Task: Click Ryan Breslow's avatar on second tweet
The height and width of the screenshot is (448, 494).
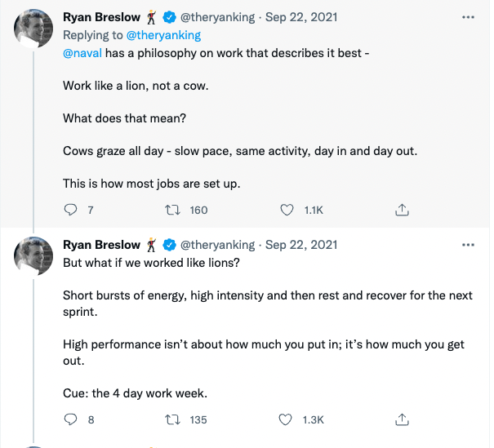Action: 33,257
